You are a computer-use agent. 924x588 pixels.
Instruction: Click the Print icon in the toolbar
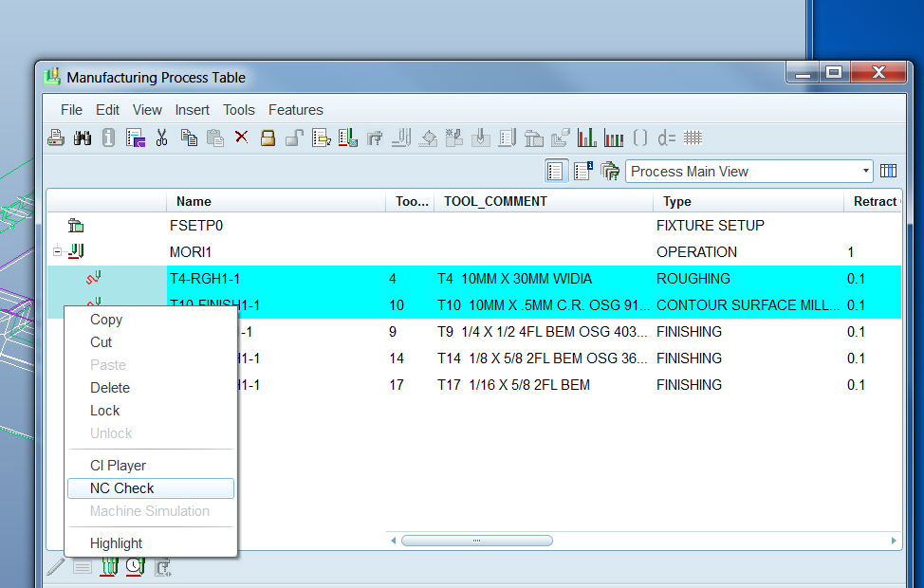click(x=56, y=138)
